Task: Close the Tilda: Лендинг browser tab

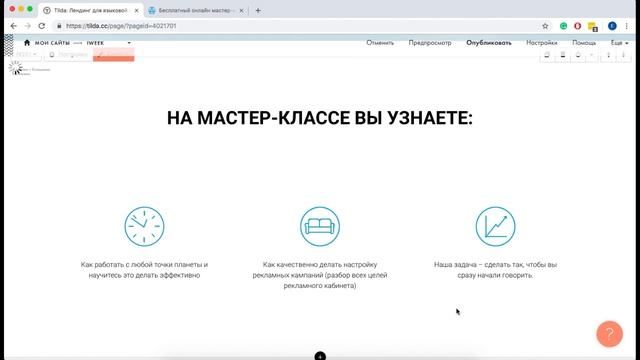Action: point(136,11)
